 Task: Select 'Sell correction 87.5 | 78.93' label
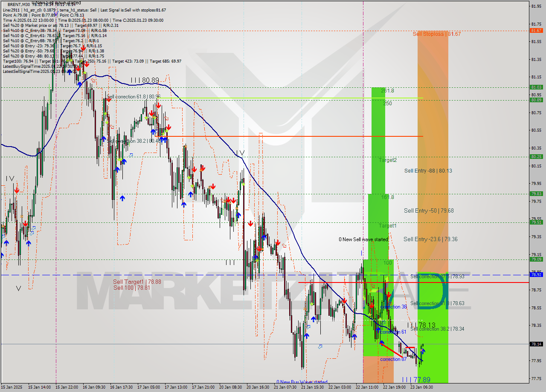point(437,277)
